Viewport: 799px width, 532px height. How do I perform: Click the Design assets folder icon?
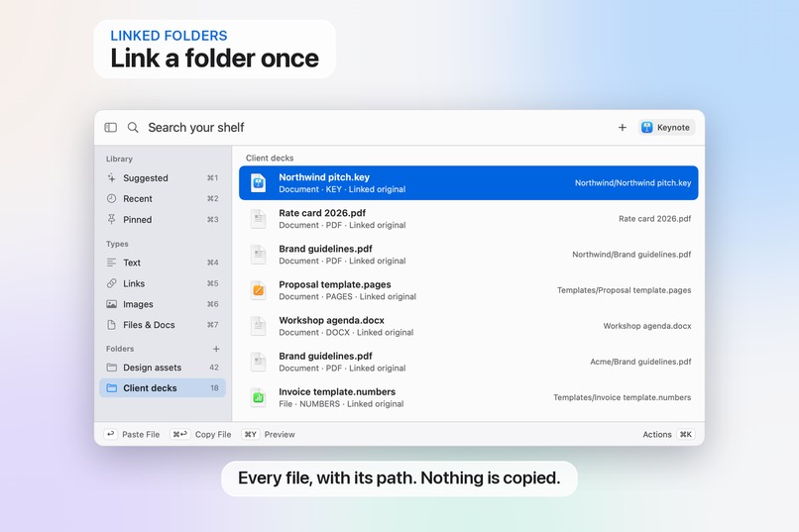pos(112,368)
